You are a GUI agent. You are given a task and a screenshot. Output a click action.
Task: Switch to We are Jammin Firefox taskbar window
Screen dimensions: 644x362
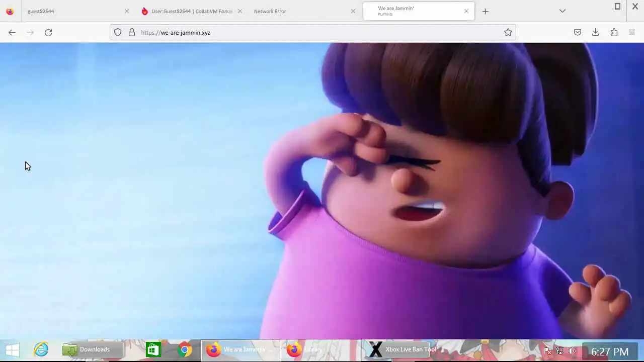click(241, 349)
